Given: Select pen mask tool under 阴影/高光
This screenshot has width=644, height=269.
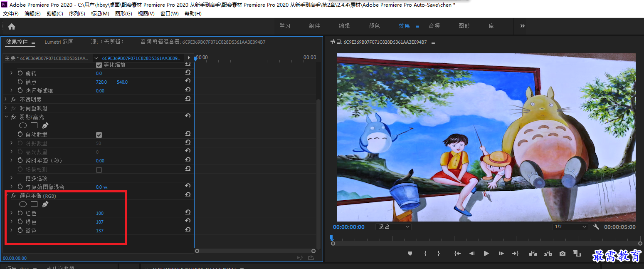Looking at the screenshot, I should (x=45, y=125).
